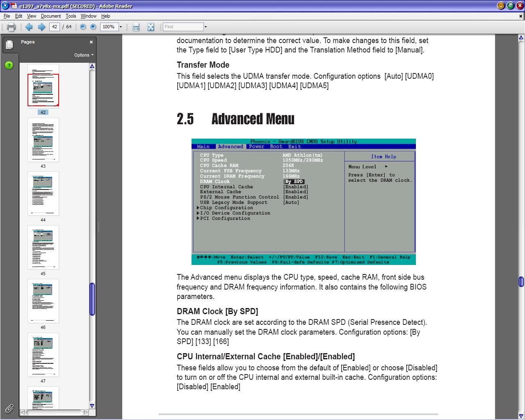This screenshot has height=420, width=525.
Task: Go to previous page with left arrow
Action: point(29,27)
